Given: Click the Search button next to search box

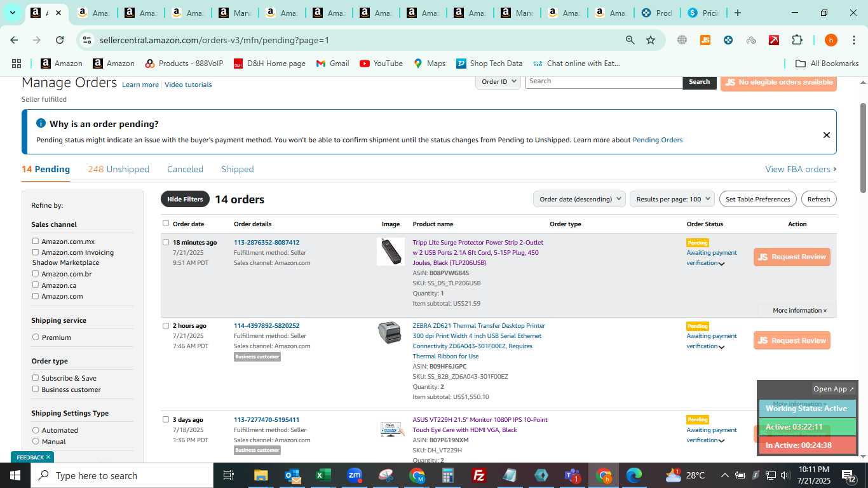Looking at the screenshot, I should [699, 81].
